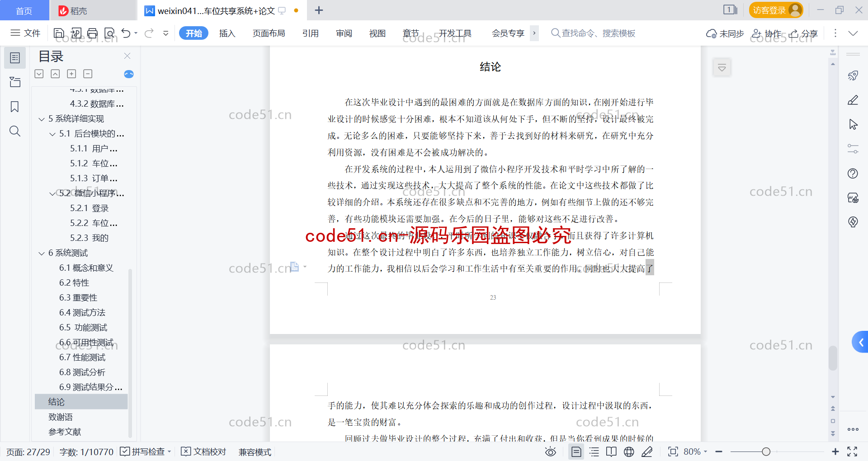
Task: Click the 协作 button
Action: (x=767, y=33)
